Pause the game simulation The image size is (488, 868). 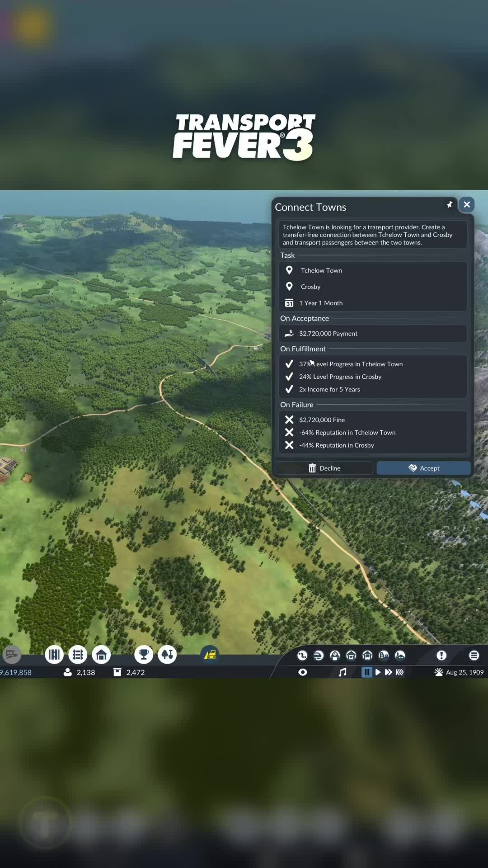[366, 672]
